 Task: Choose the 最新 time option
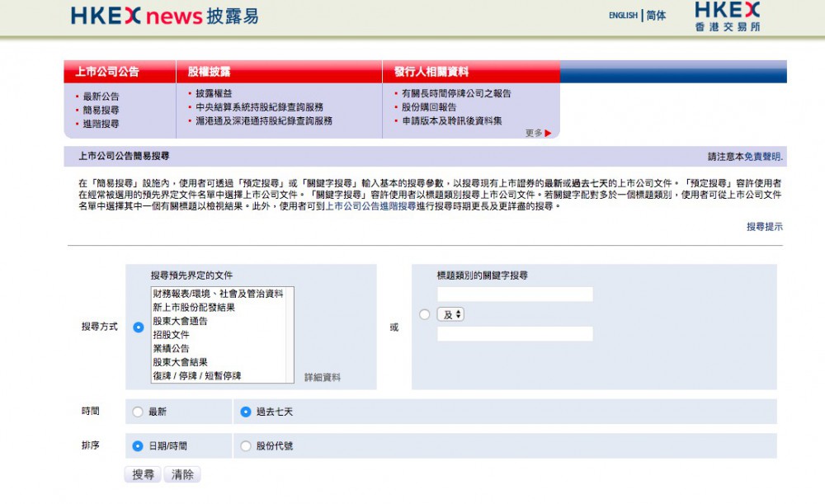[x=138, y=412]
